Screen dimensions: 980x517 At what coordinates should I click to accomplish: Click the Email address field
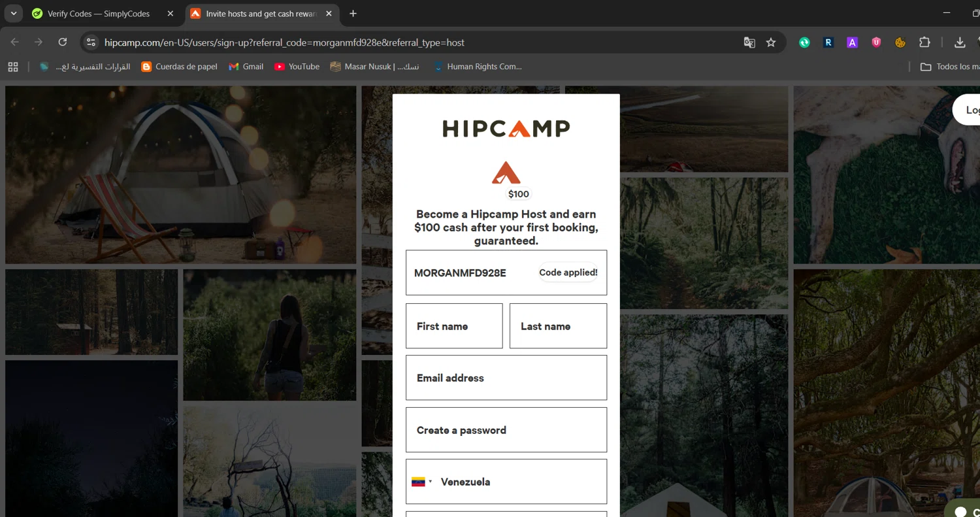point(506,378)
